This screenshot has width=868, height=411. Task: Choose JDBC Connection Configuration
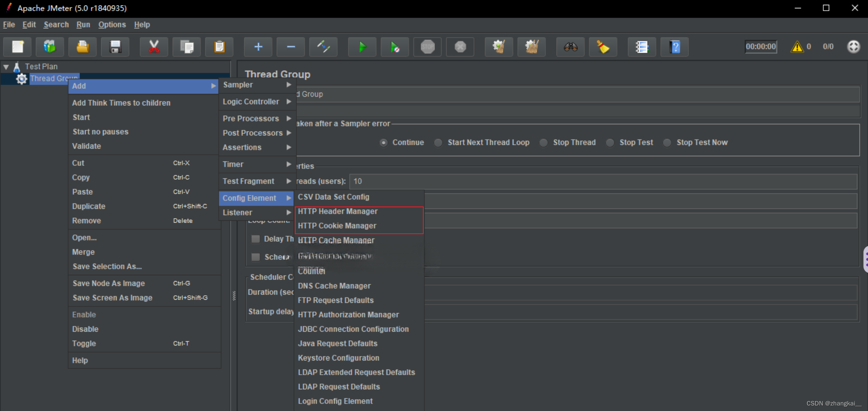[359, 329]
